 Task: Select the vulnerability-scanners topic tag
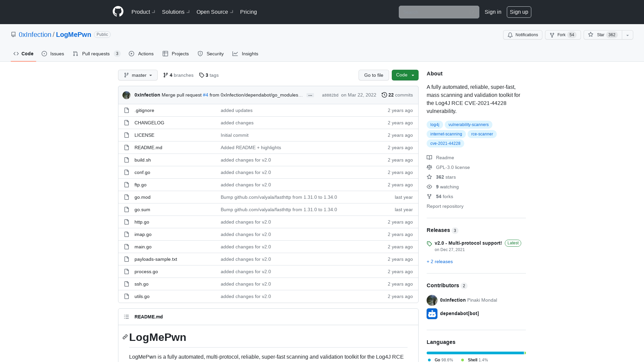click(x=469, y=125)
